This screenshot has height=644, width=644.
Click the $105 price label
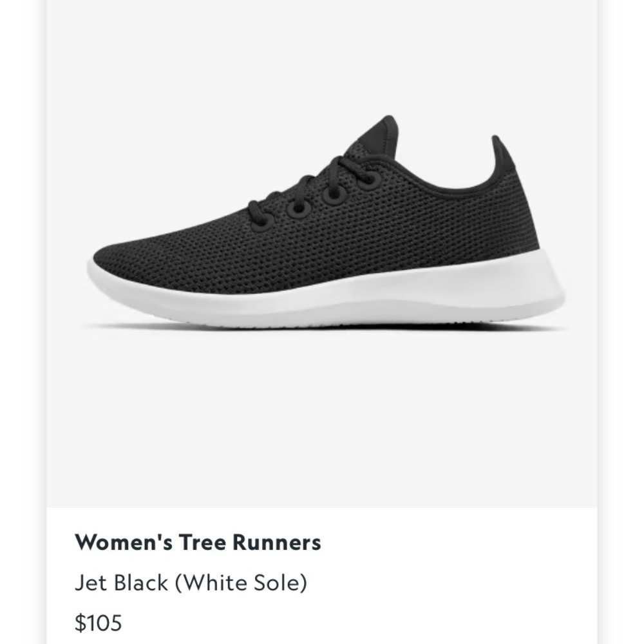click(98, 622)
